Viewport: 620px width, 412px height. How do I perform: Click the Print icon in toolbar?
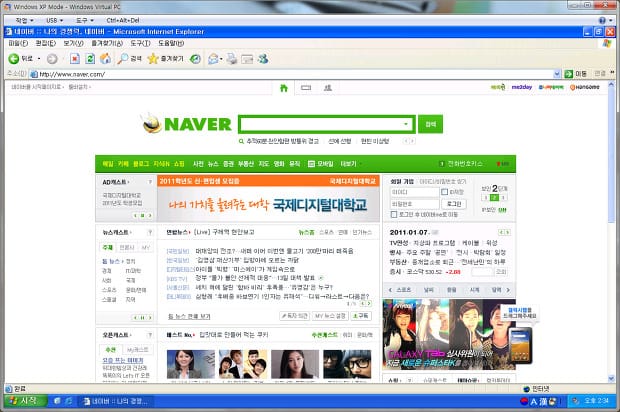[231, 59]
